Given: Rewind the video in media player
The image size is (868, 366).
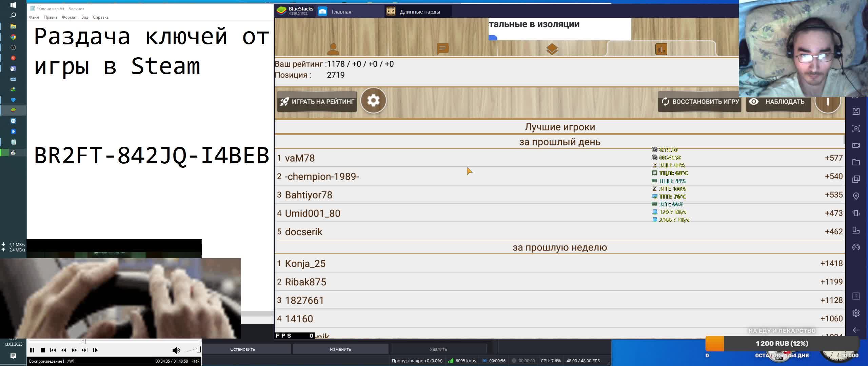Looking at the screenshot, I should pos(63,350).
